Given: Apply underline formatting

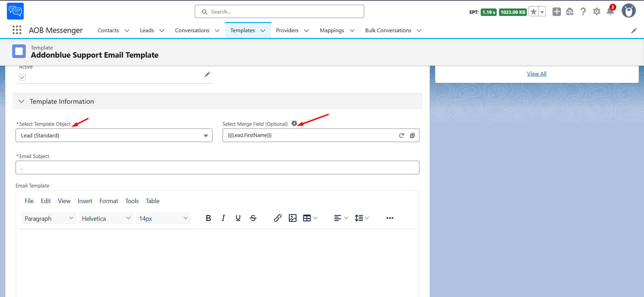Looking at the screenshot, I should tap(238, 218).
